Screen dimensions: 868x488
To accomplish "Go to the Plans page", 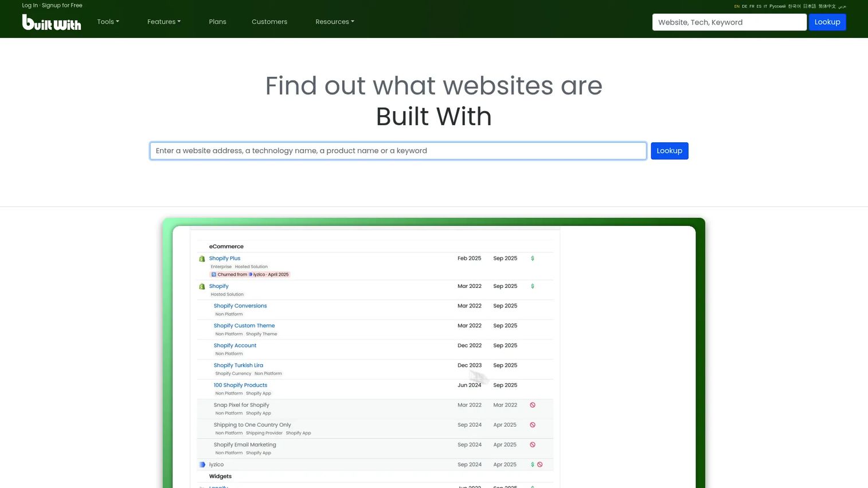I will click(x=218, y=22).
